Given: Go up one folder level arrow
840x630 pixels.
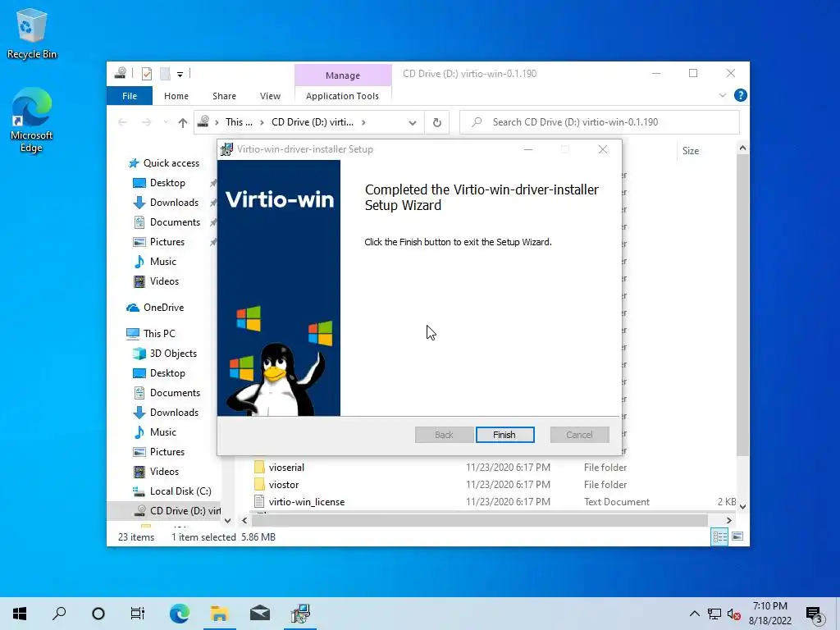Looking at the screenshot, I should (183, 123).
